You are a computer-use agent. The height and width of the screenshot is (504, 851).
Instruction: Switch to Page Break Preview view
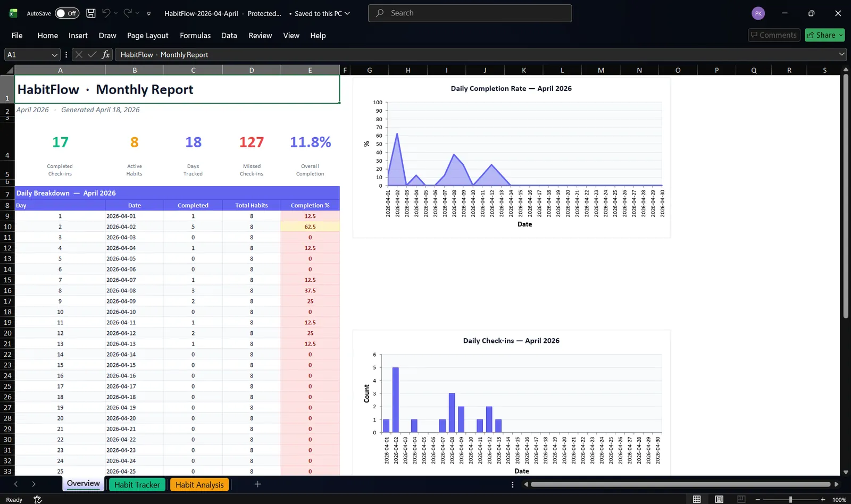pyautogui.click(x=741, y=499)
